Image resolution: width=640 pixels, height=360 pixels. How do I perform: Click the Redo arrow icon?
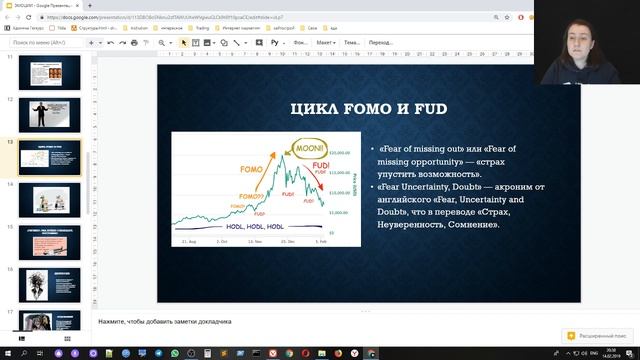122,43
